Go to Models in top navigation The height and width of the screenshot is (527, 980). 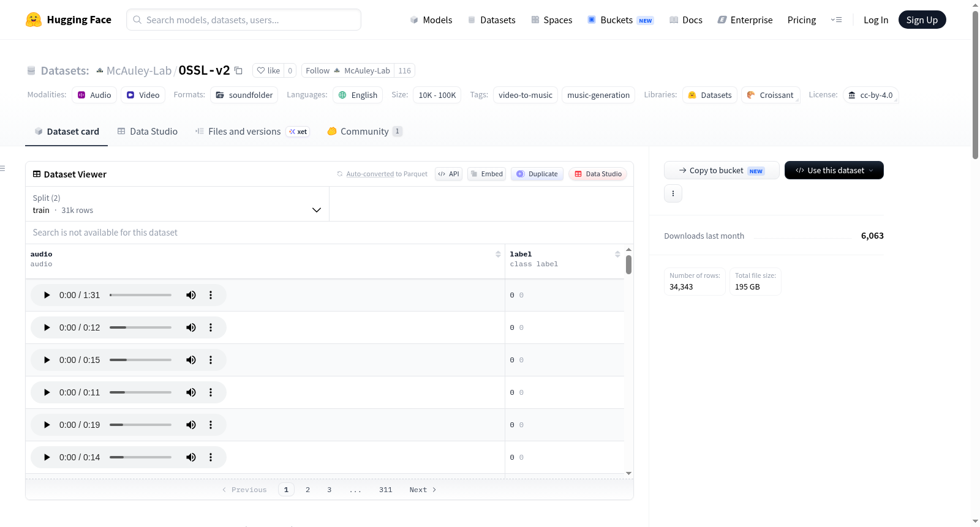pos(431,20)
